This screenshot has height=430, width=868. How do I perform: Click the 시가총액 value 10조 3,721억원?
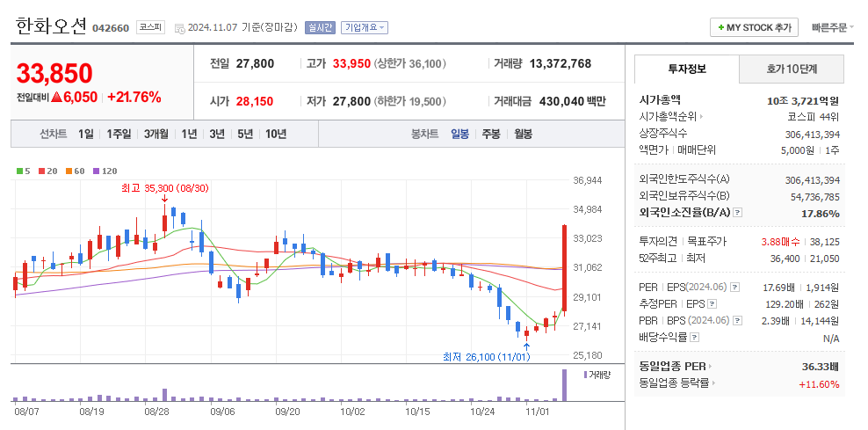(x=803, y=101)
